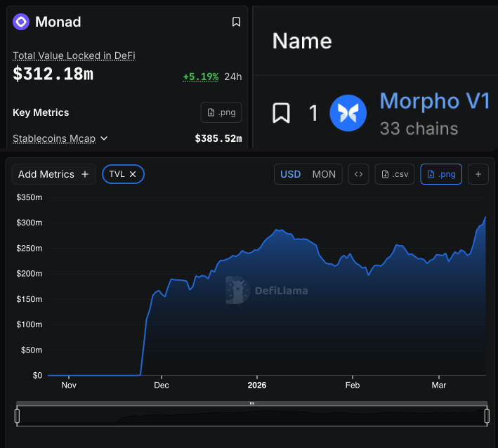This screenshot has width=498, height=448.
Task: Click the $200m y-axis label
Action: pos(30,273)
